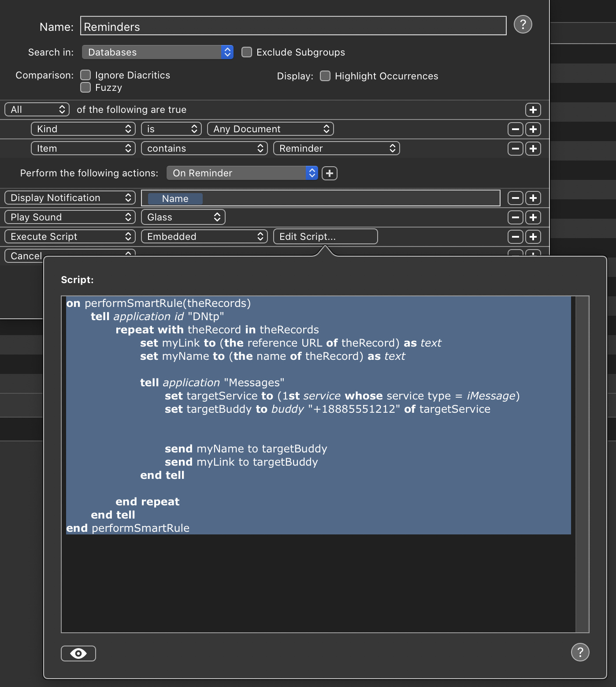
Task: Click the Reminders name input field
Action: 293,26
